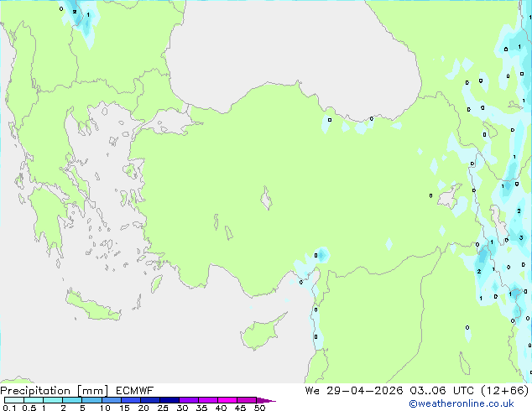Viewport: 532px width, 411px height.
Task: Click the '30' legend scale value
Action: click(x=182, y=408)
